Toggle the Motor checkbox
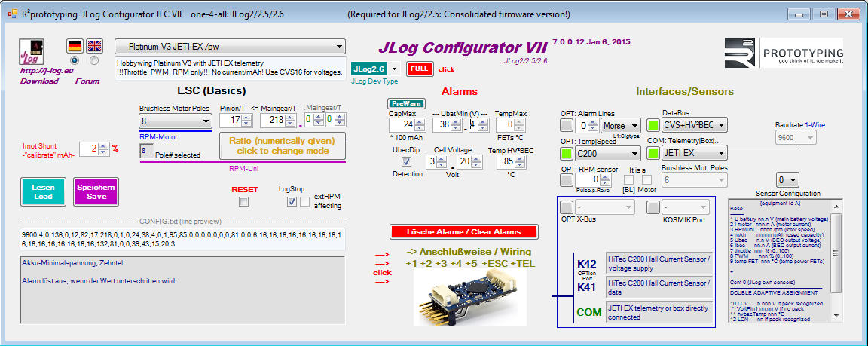868x346 pixels. point(646,180)
